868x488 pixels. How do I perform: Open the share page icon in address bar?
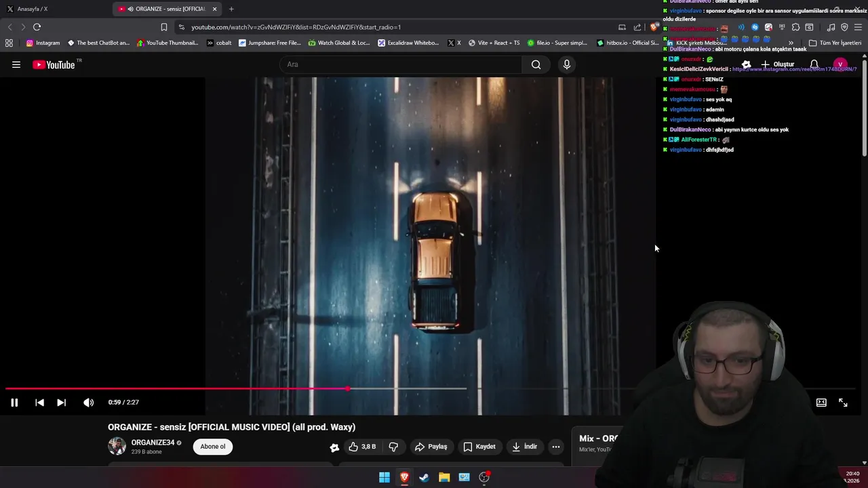637,27
